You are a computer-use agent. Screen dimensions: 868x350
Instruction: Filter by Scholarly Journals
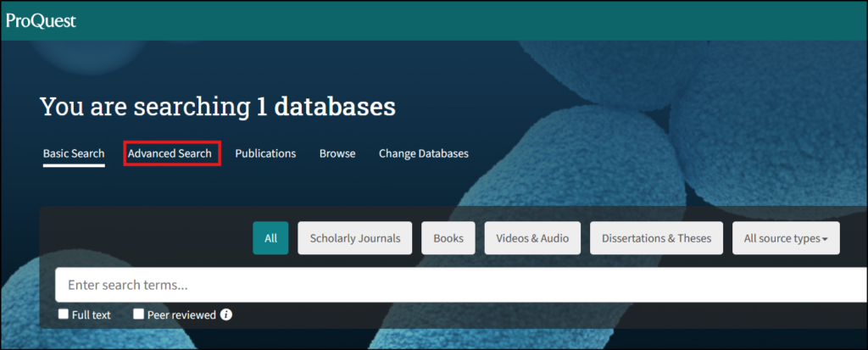pos(355,238)
